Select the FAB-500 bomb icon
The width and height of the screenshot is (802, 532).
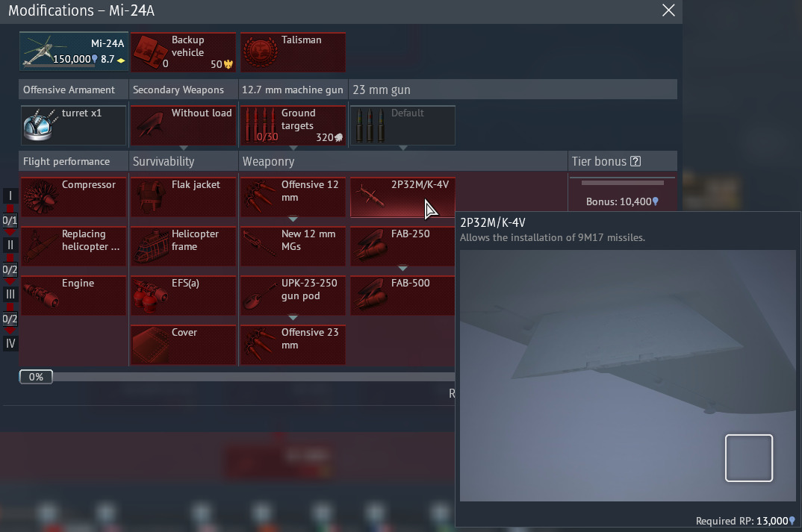click(x=370, y=296)
